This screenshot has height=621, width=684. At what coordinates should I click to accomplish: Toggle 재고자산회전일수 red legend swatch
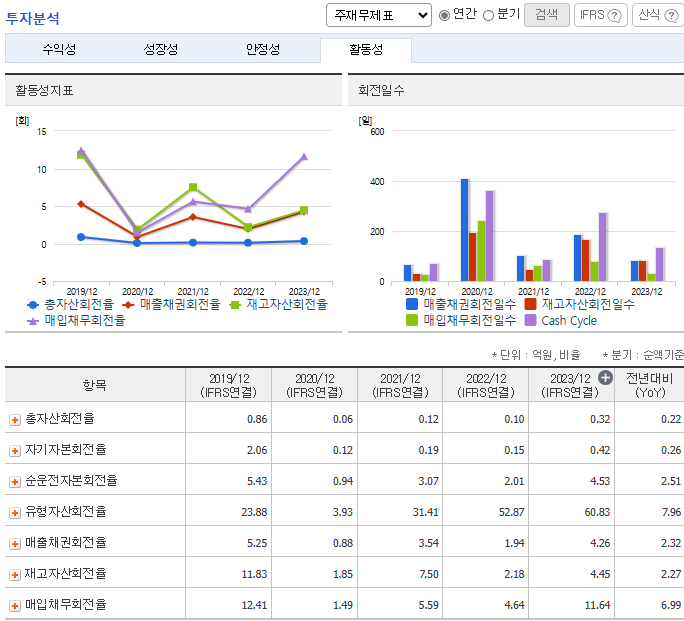530,304
